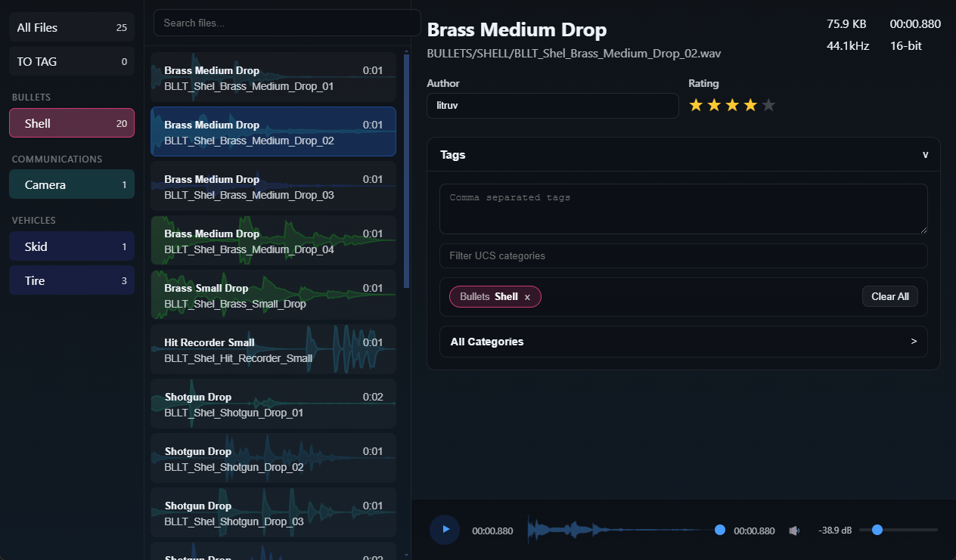Image resolution: width=956 pixels, height=560 pixels.
Task: Collapse the Tags section
Action: pyautogui.click(x=925, y=155)
